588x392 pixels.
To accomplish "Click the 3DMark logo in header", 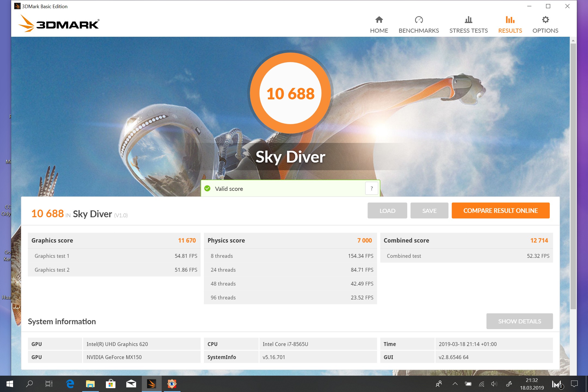I will point(59,23).
